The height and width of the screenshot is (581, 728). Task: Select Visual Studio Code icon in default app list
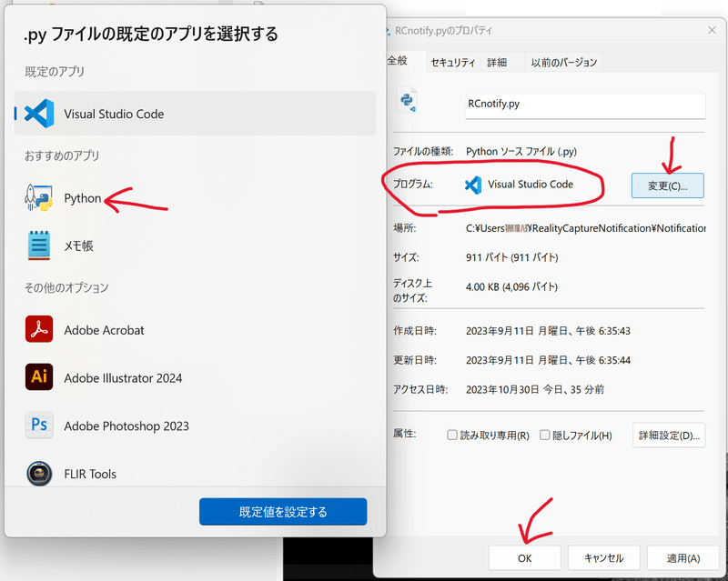click(39, 114)
